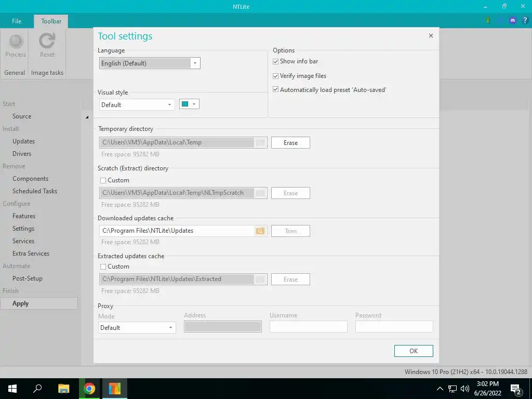Image resolution: width=532 pixels, height=399 pixels.
Task: Open Windows taskbar search
Action: (x=37, y=389)
